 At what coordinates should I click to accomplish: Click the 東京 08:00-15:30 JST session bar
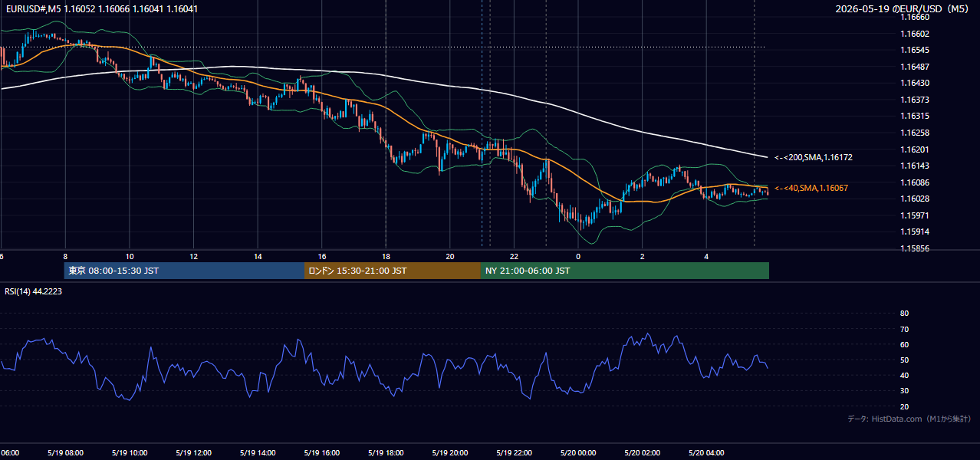(185, 271)
